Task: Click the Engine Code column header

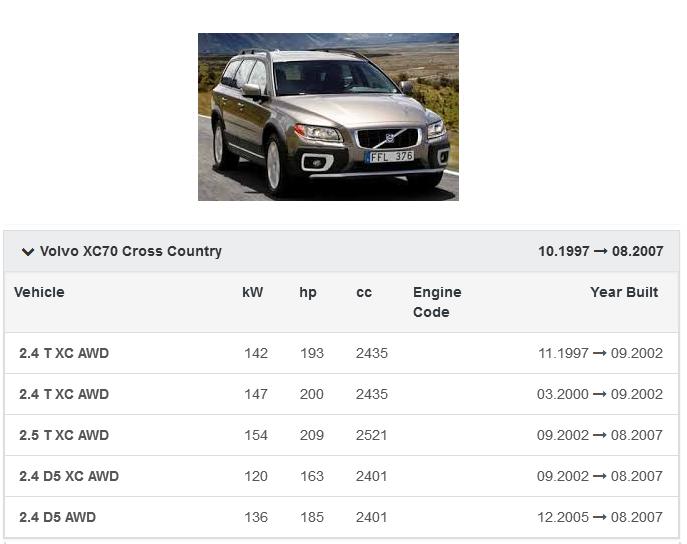Action: (437, 302)
